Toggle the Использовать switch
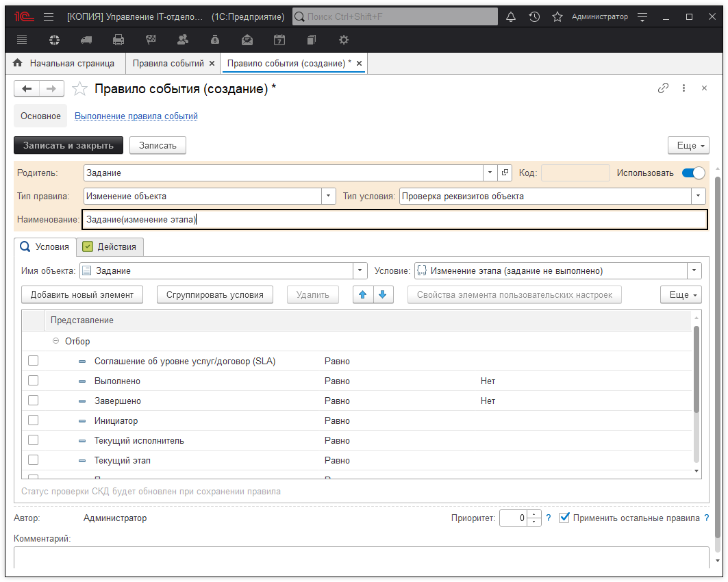Screen dimensions: 728x582 pyautogui.click(x=693, y=173)
